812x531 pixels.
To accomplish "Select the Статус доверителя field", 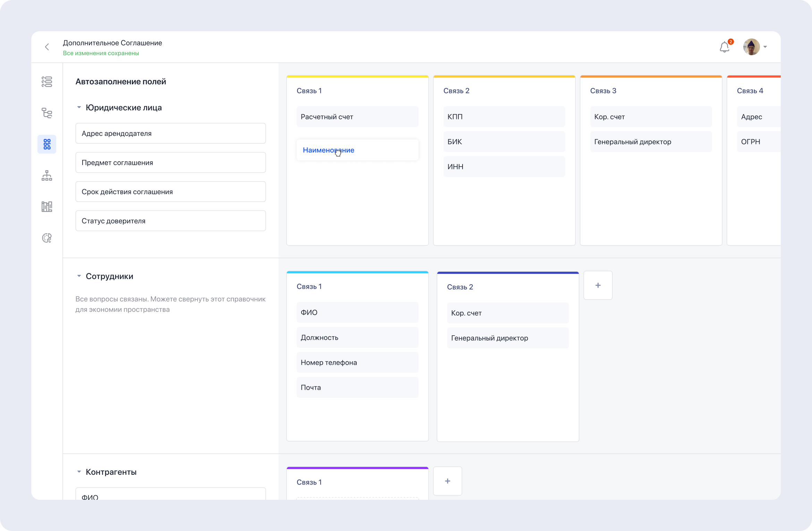I will [171, 221].
